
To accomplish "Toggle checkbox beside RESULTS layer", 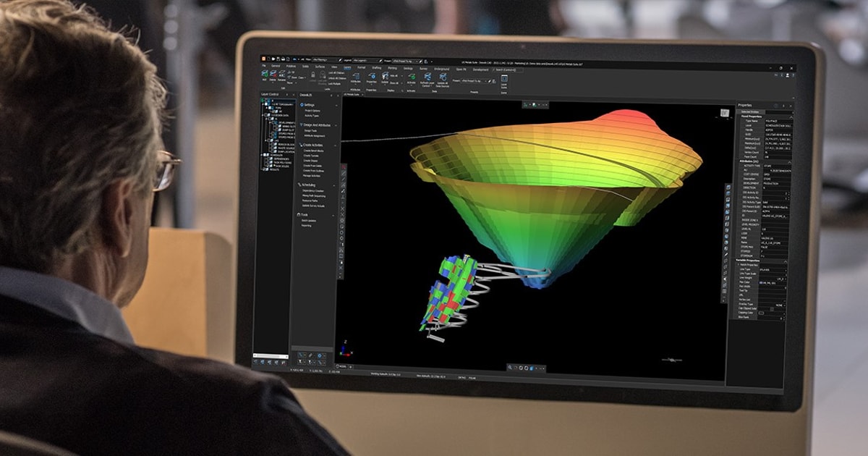I will click(x=264, y=169).
